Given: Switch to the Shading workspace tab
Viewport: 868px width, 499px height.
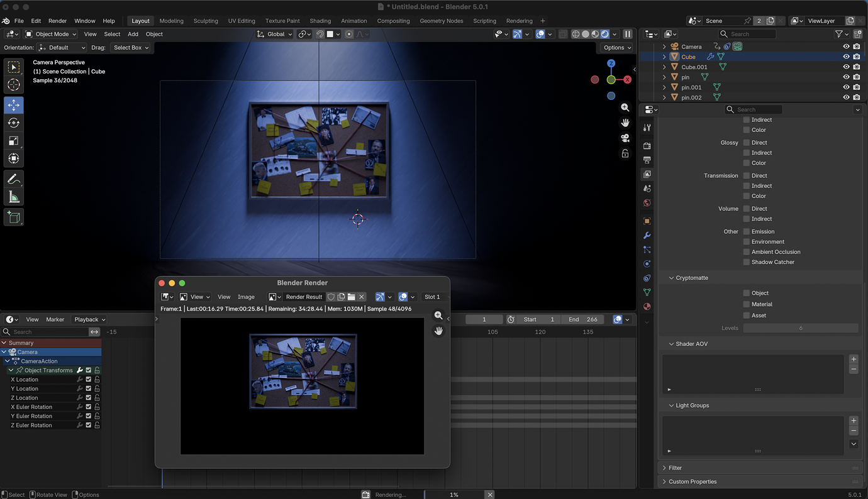Looking at the screenshot, I should pyautogui.click(x=320, y=21).
